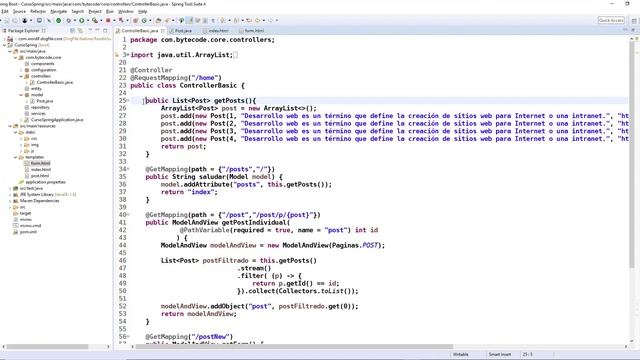Click the Quick Access field
This screenshot has width=640, height=360.
coord(611,20)
